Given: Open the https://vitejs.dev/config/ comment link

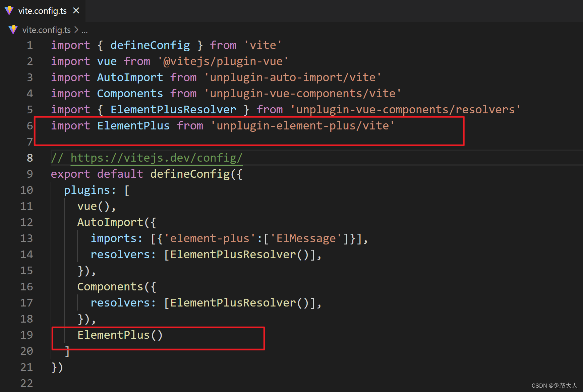Looking at the screenshot, I should (x=157, y=158).
